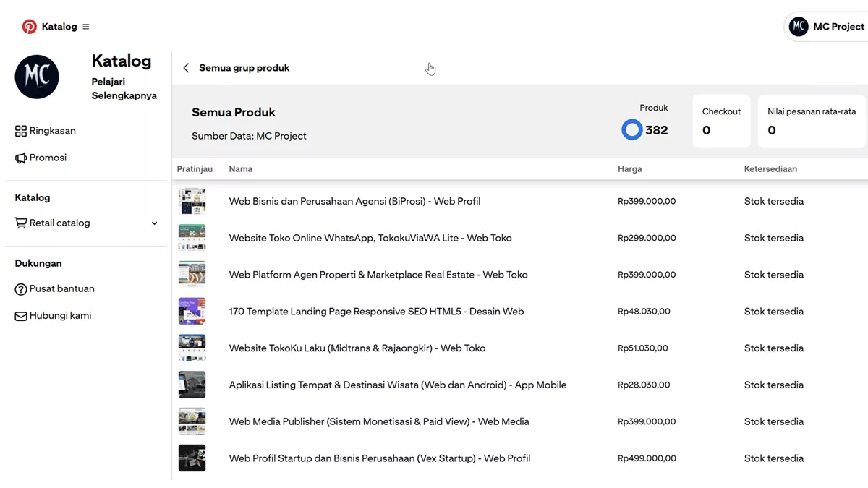Open the Web Bisnis dan Perusahaan Agensi product
This screenshot has width=868, height=488.
354,201
